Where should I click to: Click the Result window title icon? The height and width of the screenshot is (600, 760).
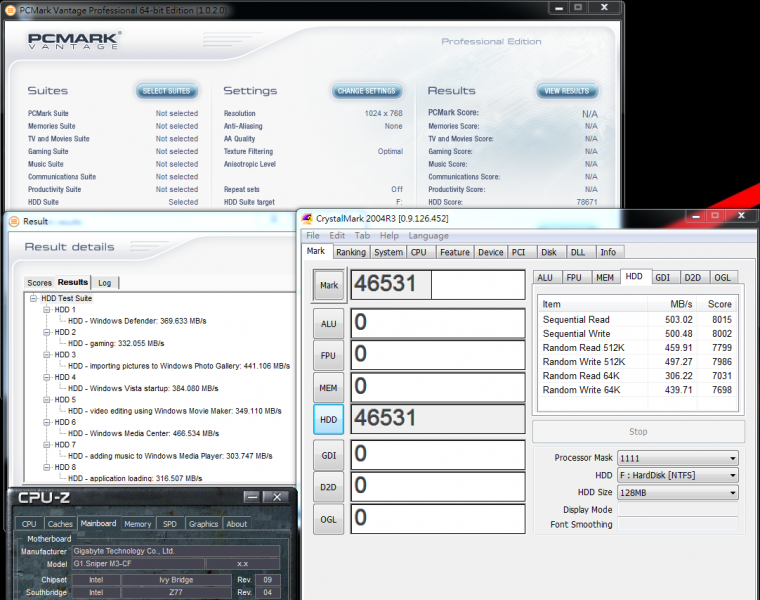[x=13, y=221]
